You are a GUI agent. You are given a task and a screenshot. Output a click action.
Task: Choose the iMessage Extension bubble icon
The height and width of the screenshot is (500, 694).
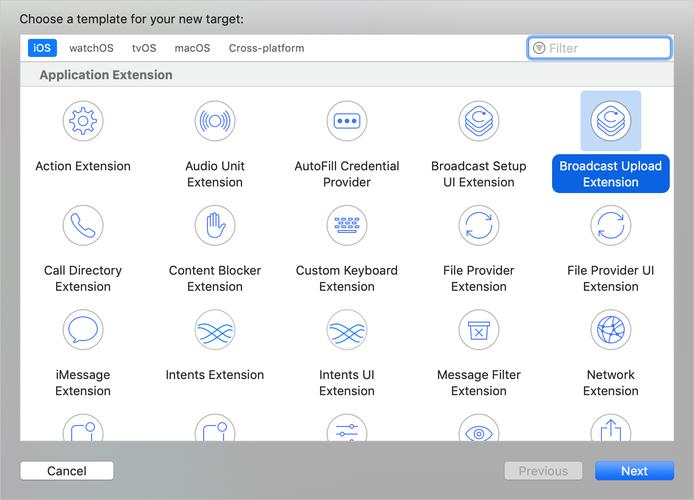[x=83, y=330]
